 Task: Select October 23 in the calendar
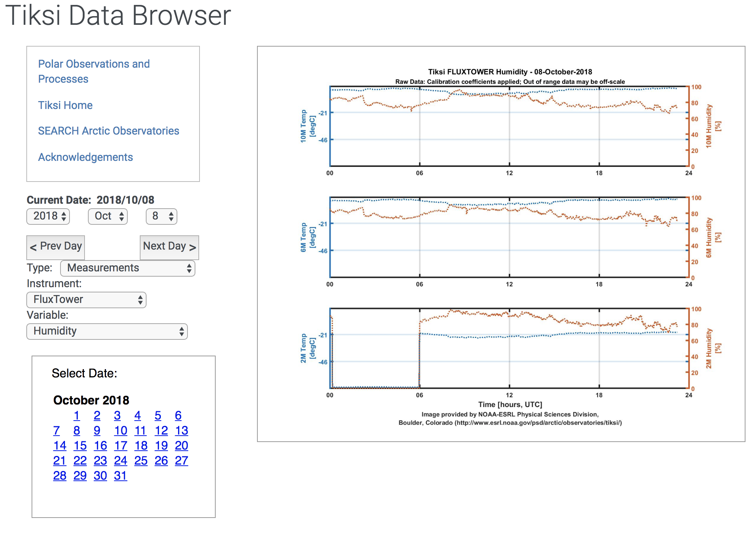tap(100, 461)
